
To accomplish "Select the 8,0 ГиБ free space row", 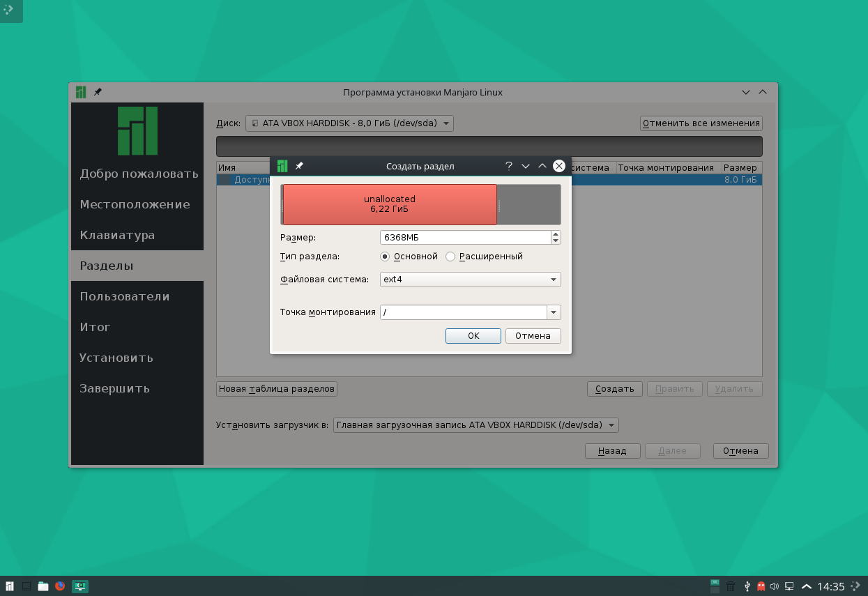I will click(x=489, y=180).
